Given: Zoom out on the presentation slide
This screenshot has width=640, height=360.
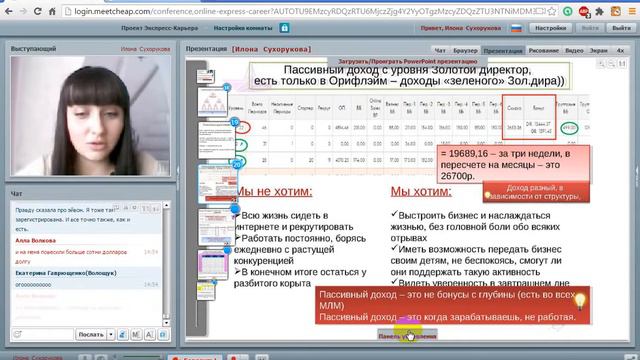Looking at the screenshot, I should point(611,64).
